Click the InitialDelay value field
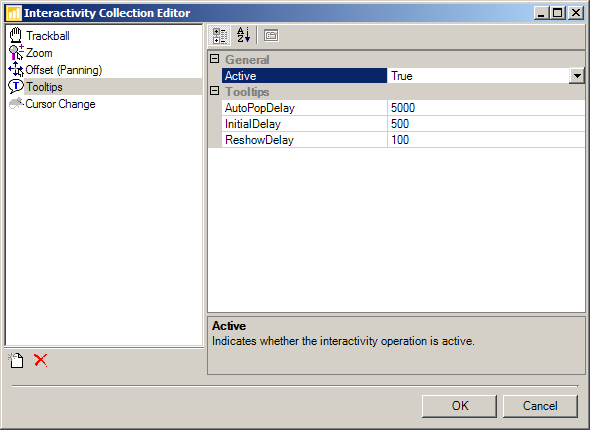The image size is (590, 430). (x=486, y=124)
